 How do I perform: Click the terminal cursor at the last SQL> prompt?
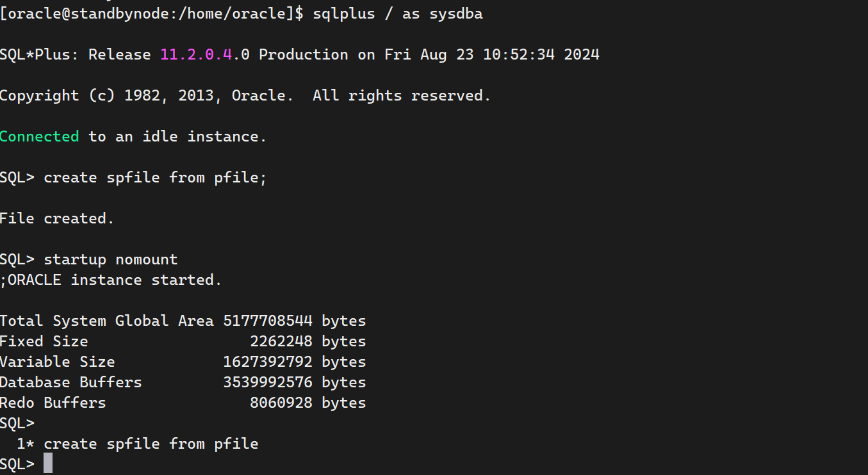click(x=48, y=463)
